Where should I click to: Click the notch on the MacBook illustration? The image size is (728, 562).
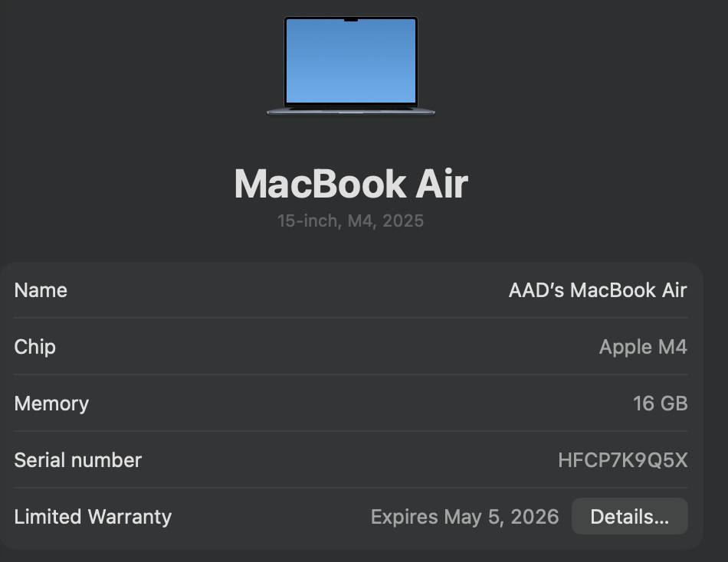coord(351,20)
